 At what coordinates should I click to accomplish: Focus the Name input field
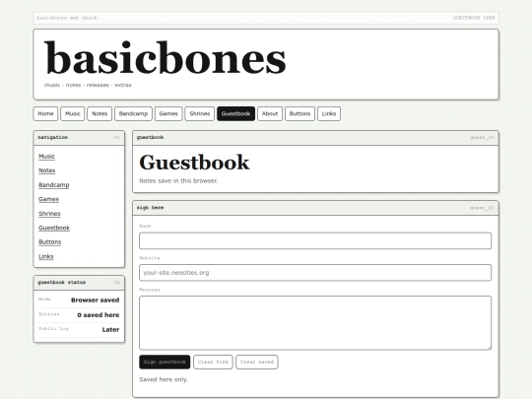click(315, 241)
